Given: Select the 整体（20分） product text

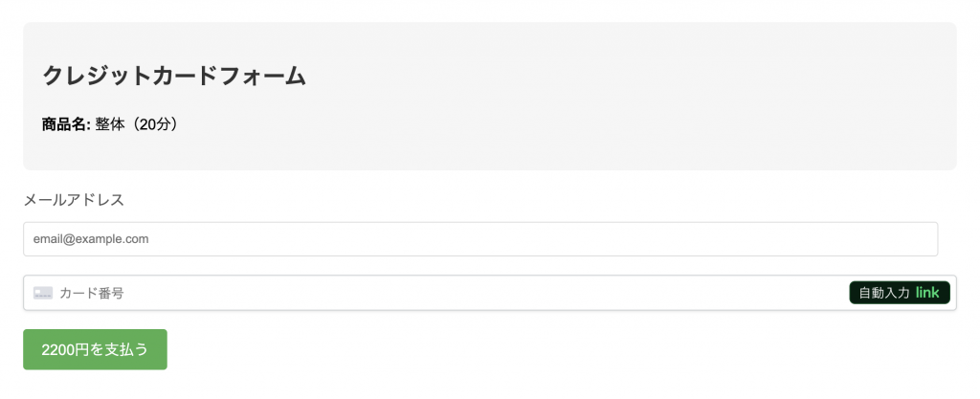Looking at the screenshot, I should 139,125.
